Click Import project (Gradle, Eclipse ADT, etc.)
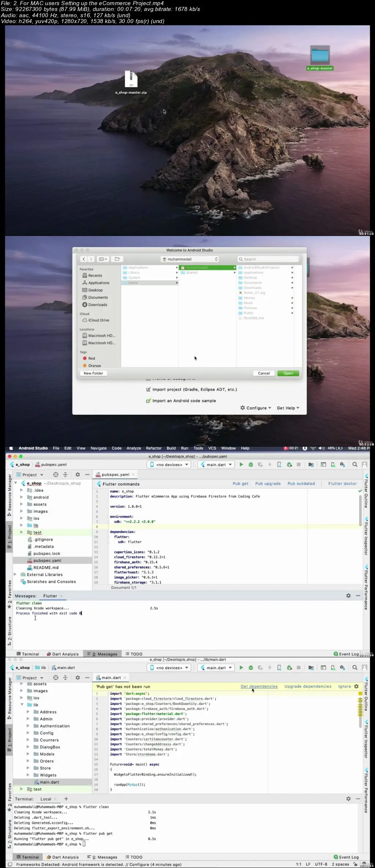Viewport: 375px width, 868px height. click(x=192, y=389)
